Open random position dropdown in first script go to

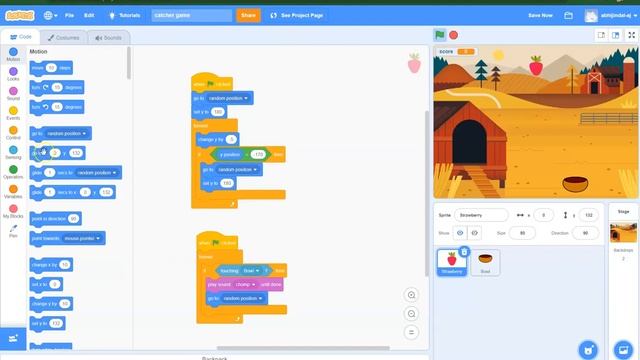pyautogui.click(x=228, y=98)
